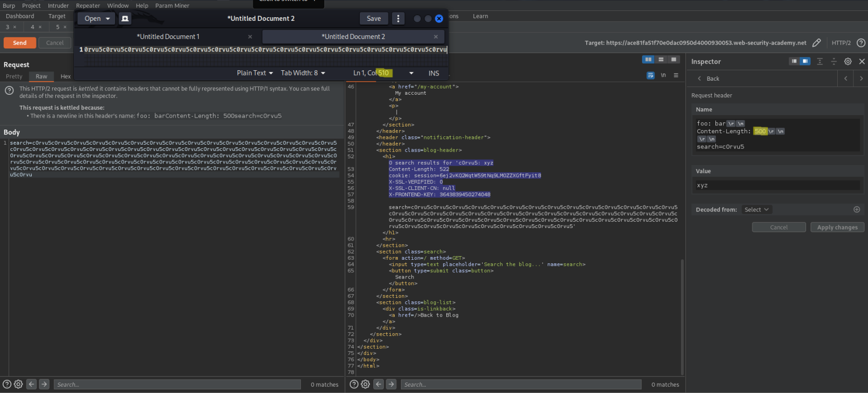This screenshot has height=393, width=868.
Task: Open request search settings gear
Action: click(x=18, y=384)
